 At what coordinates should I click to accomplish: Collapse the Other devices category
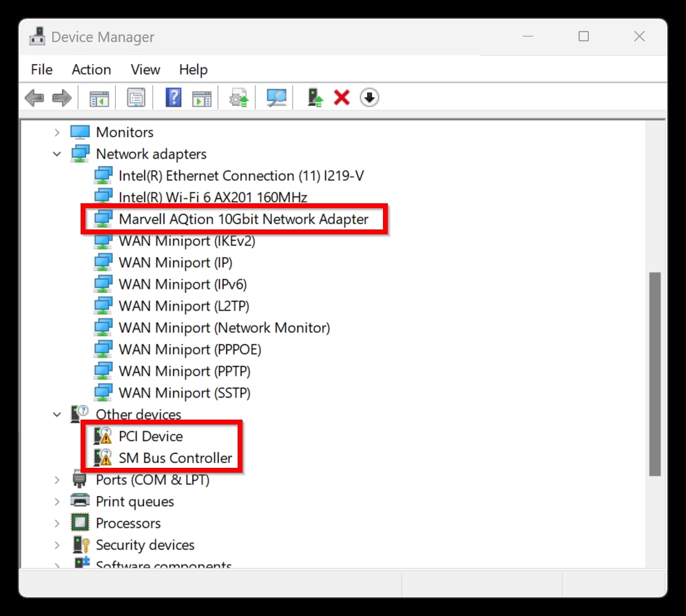57,415
